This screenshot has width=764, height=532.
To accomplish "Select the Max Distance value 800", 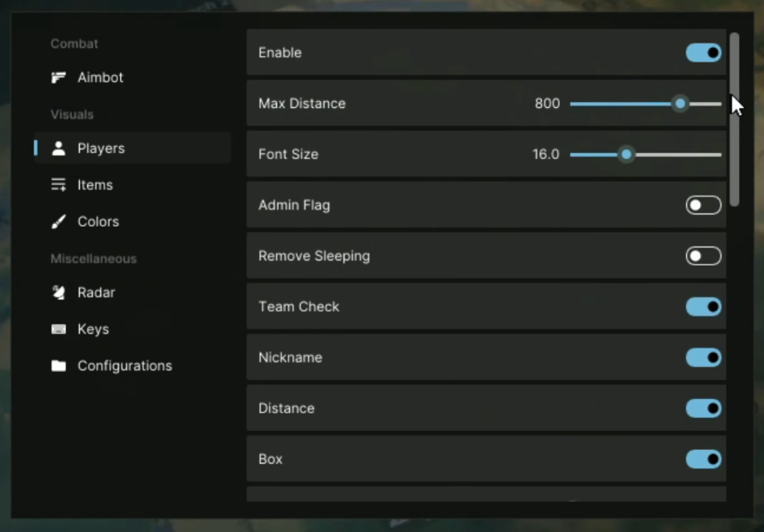I will (547, 104).
